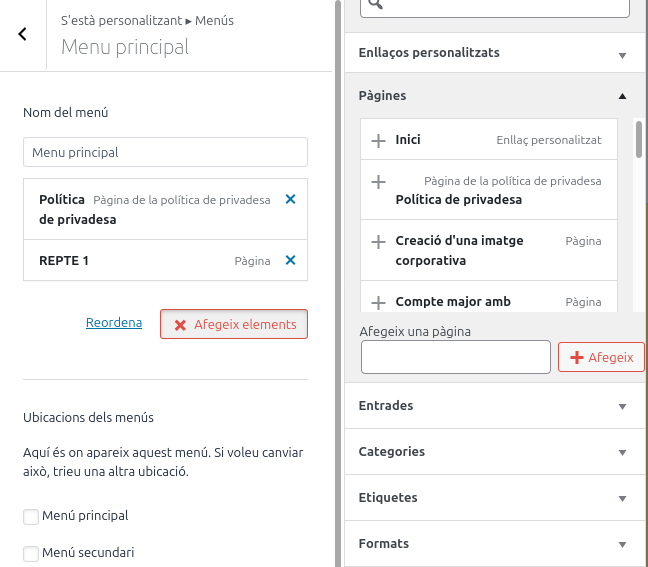
Task: Click the back arrow chevron
Action: click(x=23, y=35)
